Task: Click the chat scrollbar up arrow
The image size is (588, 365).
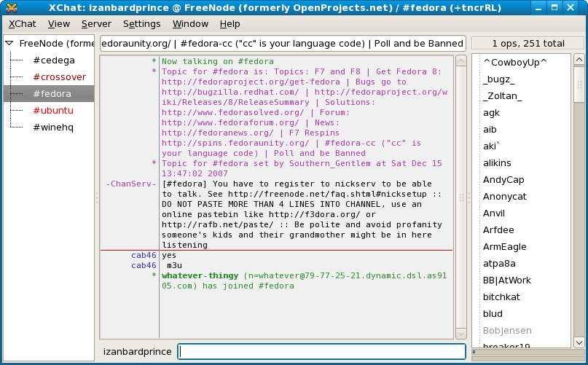Action: pos(460,63)
